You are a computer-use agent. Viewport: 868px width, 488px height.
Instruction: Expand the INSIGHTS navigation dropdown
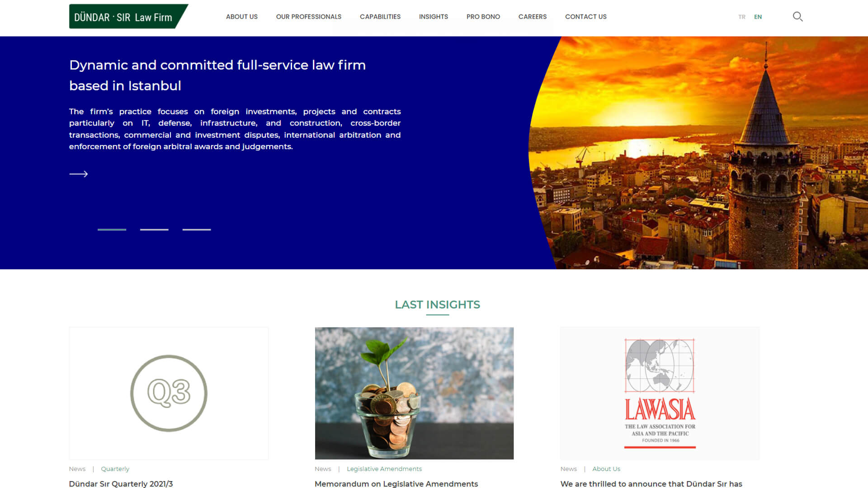[x=434, y=16]
